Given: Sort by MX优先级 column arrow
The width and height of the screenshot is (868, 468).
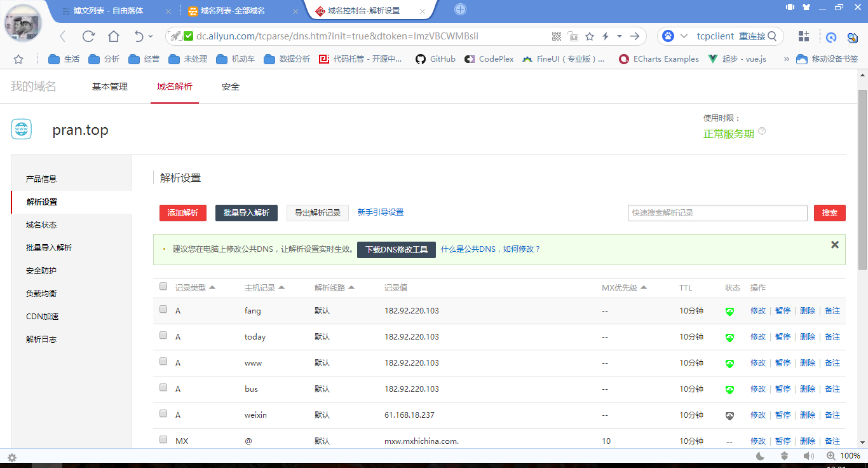Looking at the screenshot, I should coord(644,287).
